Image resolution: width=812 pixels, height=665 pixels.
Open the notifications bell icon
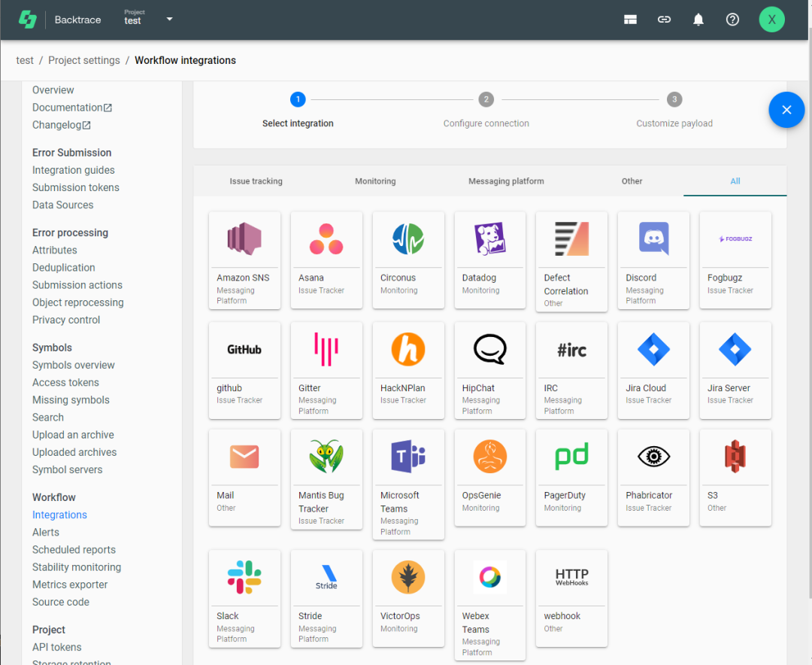tap(698, 20)
